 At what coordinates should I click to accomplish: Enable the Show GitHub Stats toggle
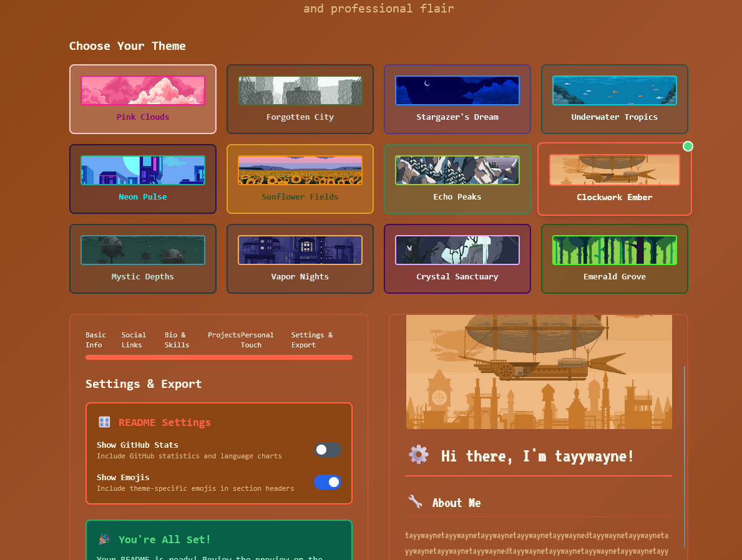pos(328,450)
